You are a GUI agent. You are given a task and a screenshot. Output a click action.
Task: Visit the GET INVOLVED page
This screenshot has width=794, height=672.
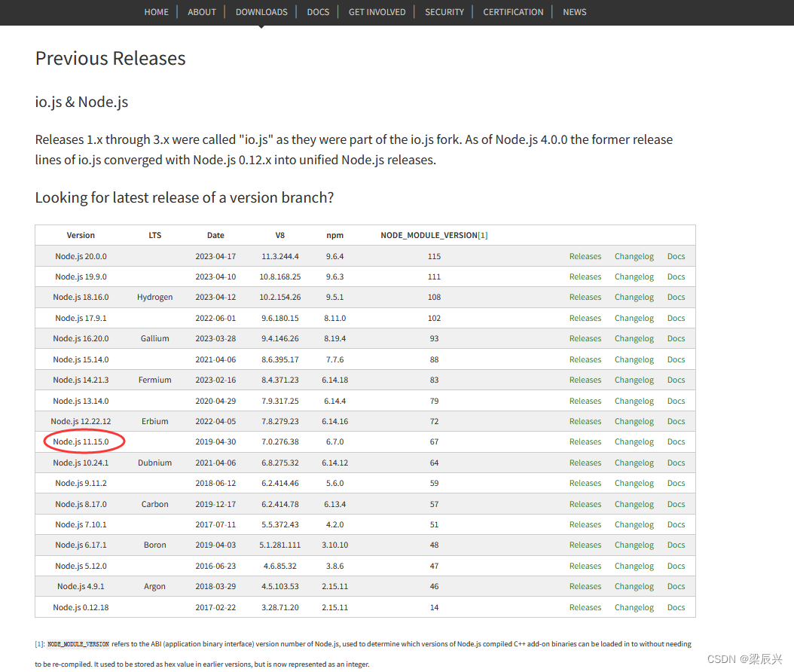(x=377, y=11)
